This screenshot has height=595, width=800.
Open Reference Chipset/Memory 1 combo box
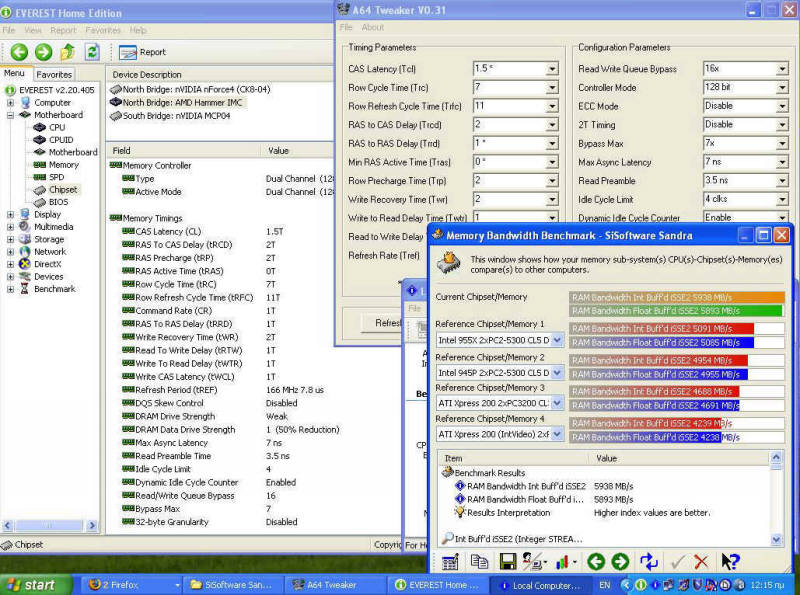point(557,340)
